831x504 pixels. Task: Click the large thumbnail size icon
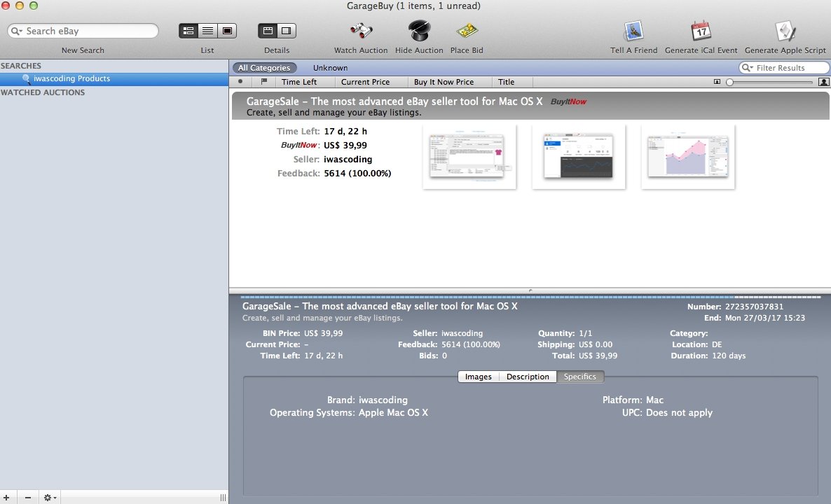823,82
